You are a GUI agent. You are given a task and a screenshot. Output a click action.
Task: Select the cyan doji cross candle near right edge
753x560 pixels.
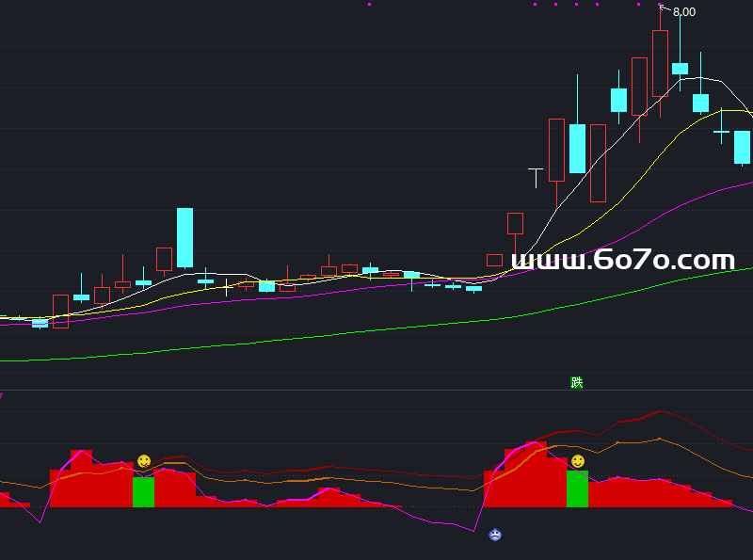pyautogui.click(x=722, y=132)
